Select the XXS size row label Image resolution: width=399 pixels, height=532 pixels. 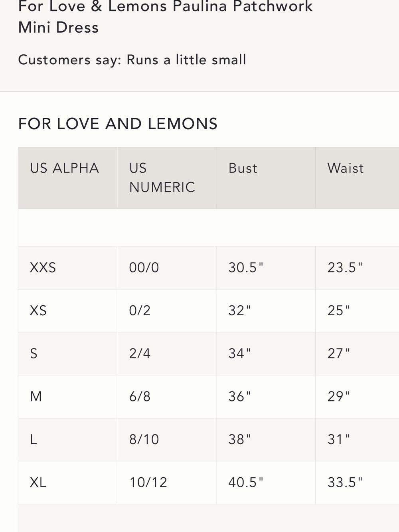(43, 267)
